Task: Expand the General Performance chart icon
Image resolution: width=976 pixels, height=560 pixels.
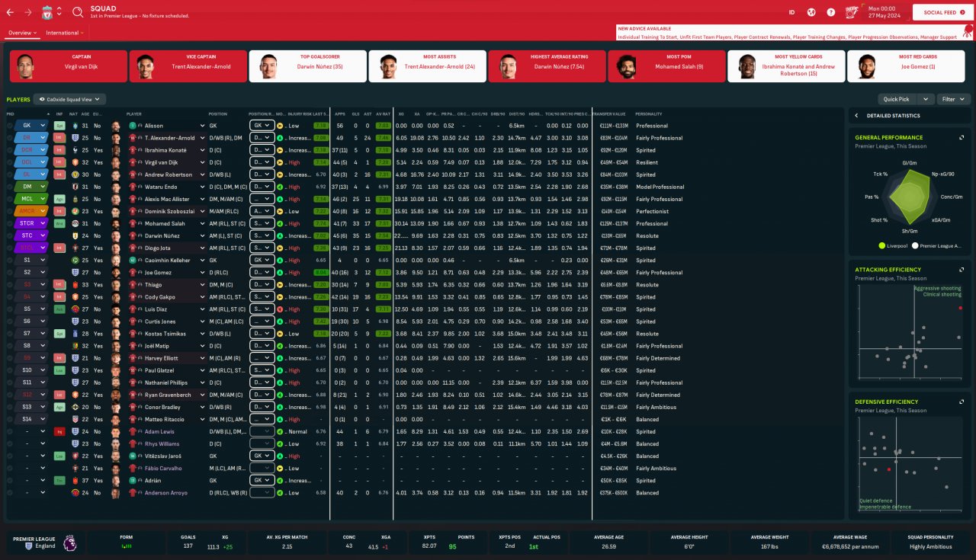Action: [962, 138]
